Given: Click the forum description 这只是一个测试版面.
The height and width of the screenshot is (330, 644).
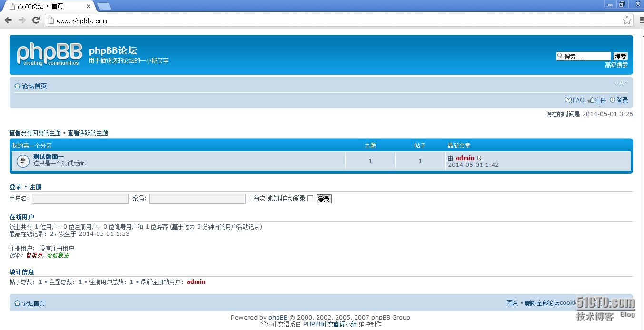Looking at the screenshot, I should click(x=60, y=163).
